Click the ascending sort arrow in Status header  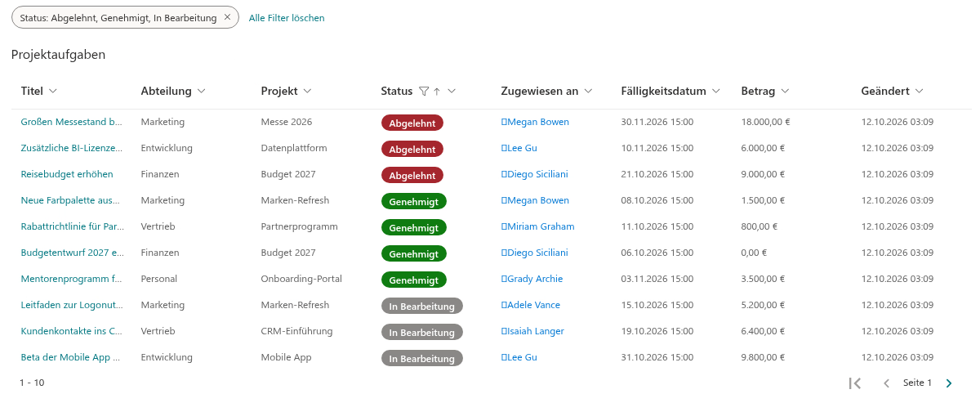click(437, 91)
